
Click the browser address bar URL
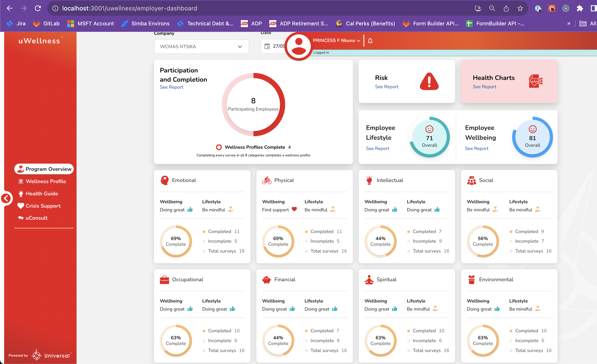click(x=129, y=9)
